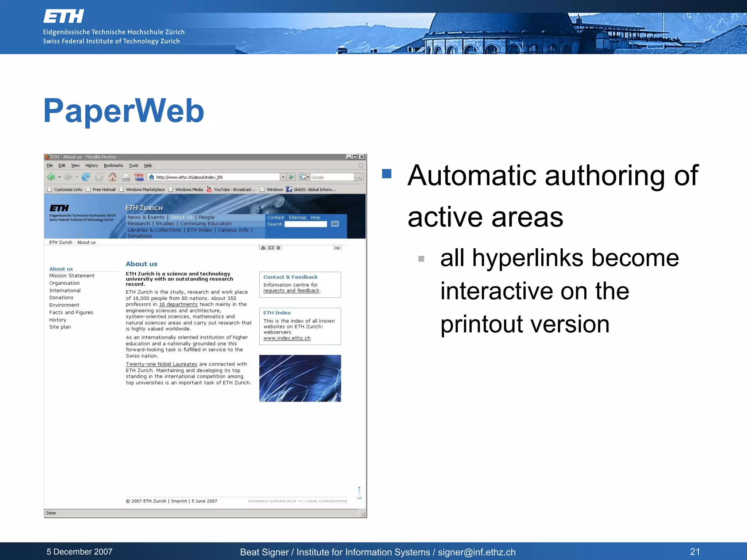This screenshot has height=560, width=747.
Task: Click Campus Info navigation link
Action: 233,230
